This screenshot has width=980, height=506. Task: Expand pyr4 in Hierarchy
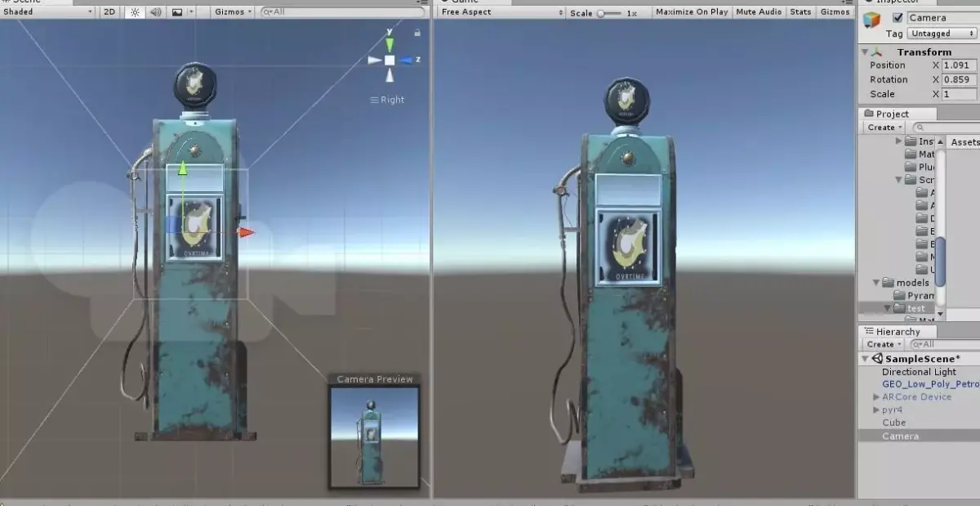pyautogui.click(x=876, y=410)
